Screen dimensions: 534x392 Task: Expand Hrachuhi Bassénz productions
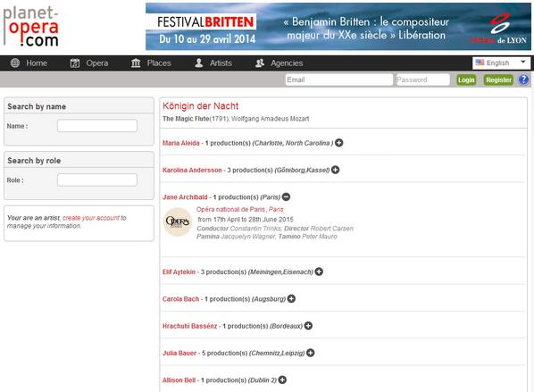tap(308, 326)
